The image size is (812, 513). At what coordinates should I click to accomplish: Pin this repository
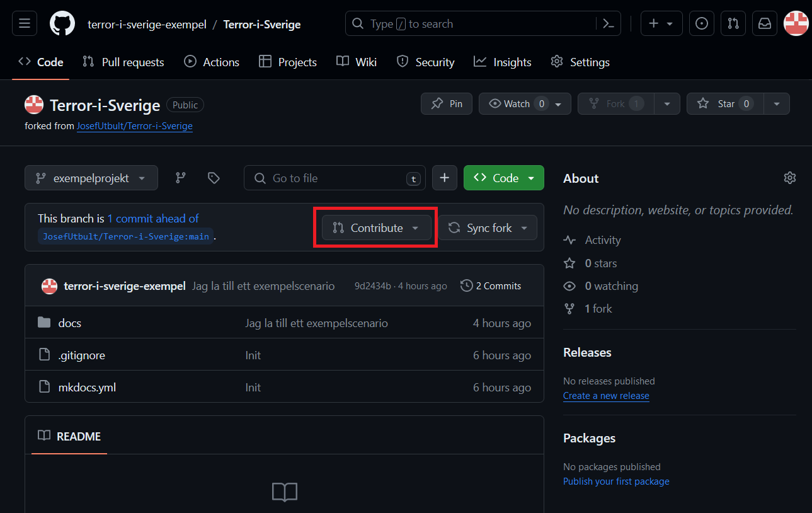447,104
